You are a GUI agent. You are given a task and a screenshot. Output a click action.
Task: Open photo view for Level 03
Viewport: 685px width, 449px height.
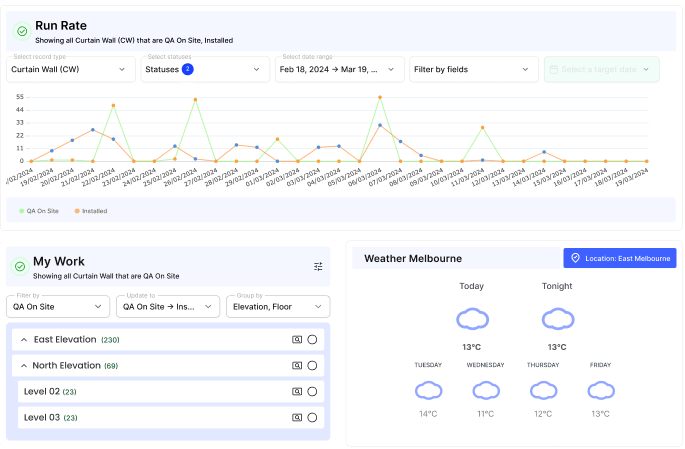[297, 418]
